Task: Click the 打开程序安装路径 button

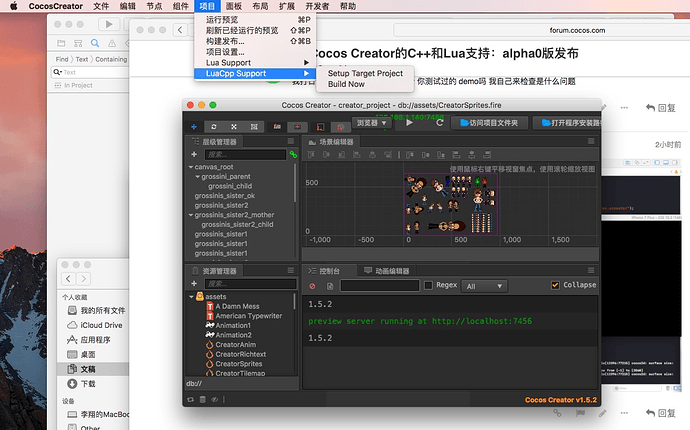Action: pos(569,123)
